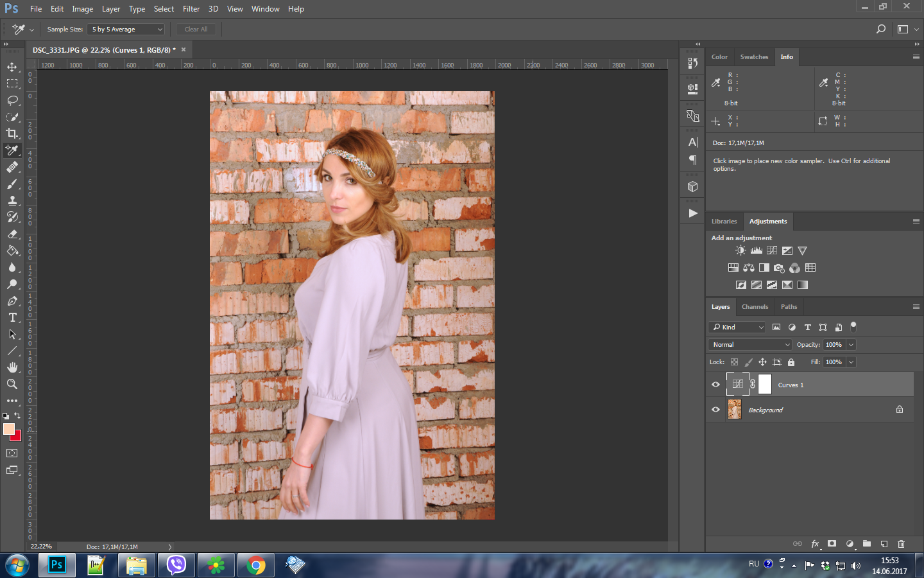Viewport: 924px width, 578px height.
Task: Open the layer Opacity dropdown arrow
Action: [x=851, y=345]
